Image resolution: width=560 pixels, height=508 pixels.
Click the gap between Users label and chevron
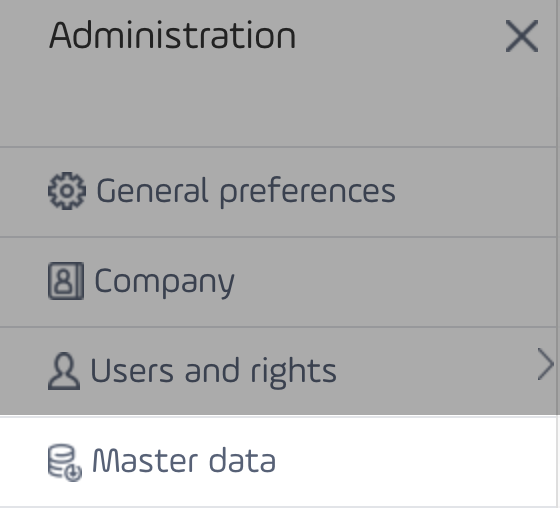[436, 372]
